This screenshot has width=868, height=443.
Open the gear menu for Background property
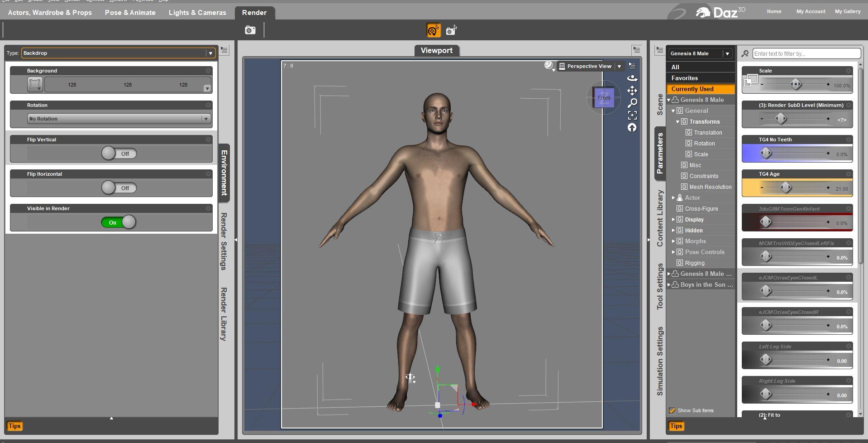tap(208, 71)
